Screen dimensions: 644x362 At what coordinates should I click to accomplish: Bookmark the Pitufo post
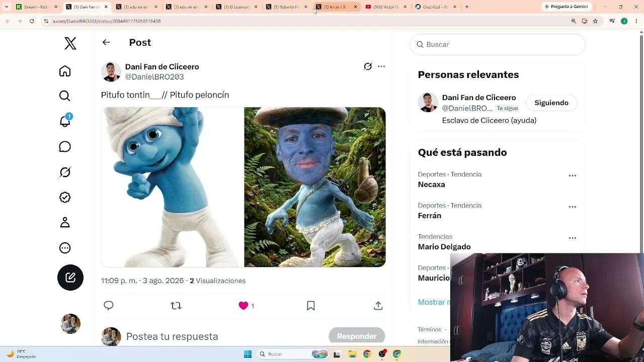311,306
